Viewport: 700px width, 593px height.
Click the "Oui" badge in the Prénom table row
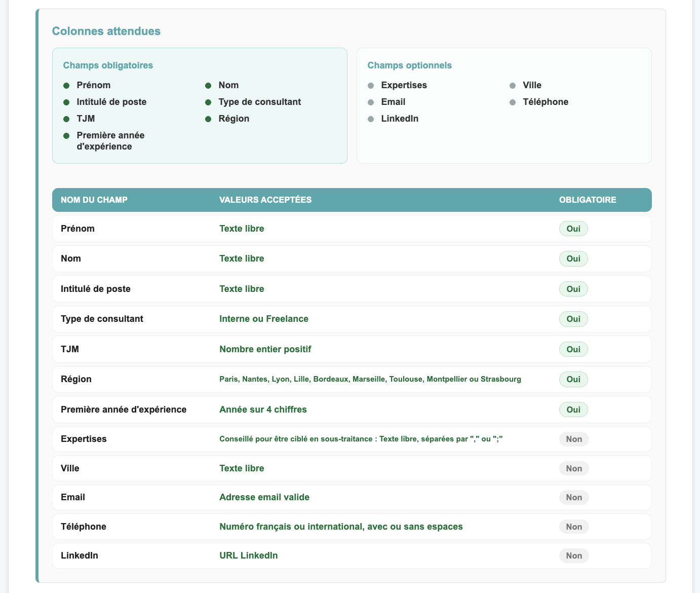(x=573, y=229)
